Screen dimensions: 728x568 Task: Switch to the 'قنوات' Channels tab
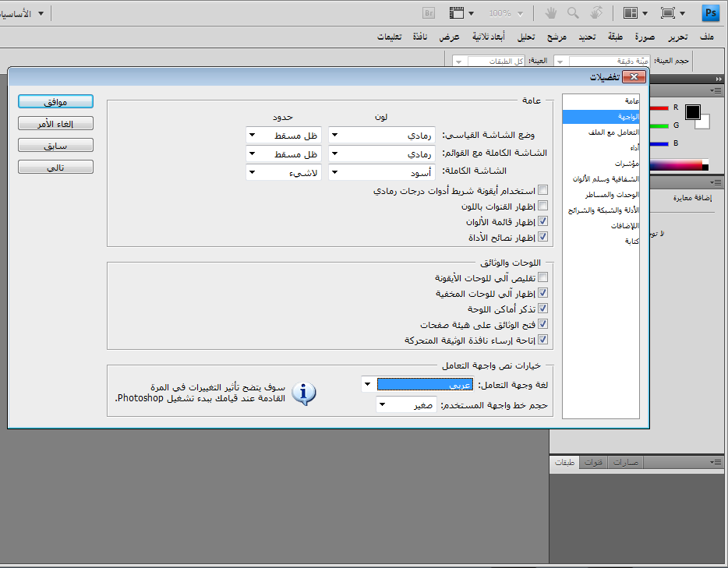[x=593, y=462]
